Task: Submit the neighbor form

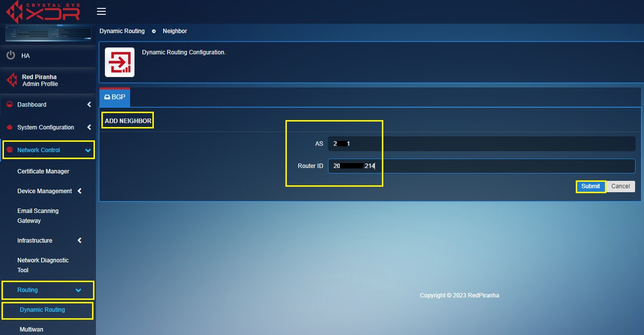Action: click(x=591, y=186)
